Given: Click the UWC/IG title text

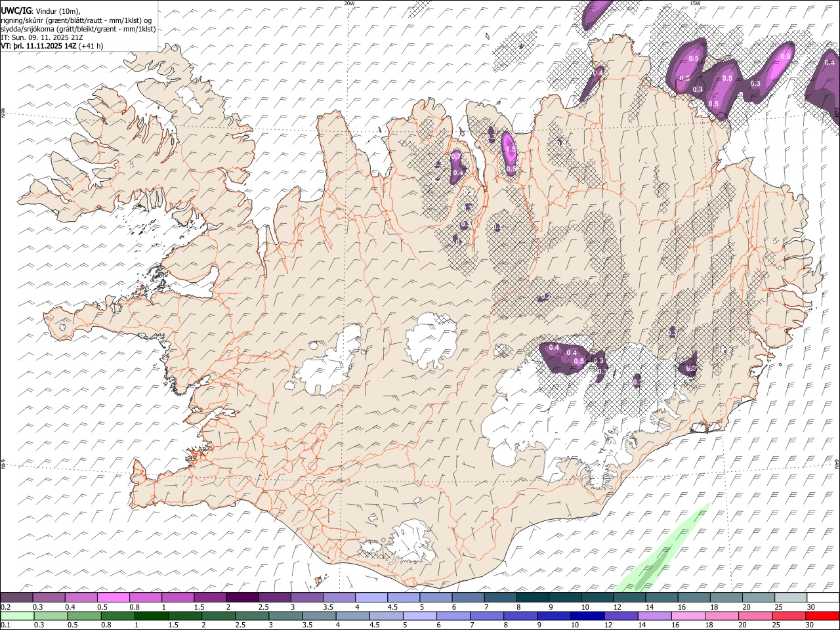Looking at the screenshot, I should tap(15, 10).
